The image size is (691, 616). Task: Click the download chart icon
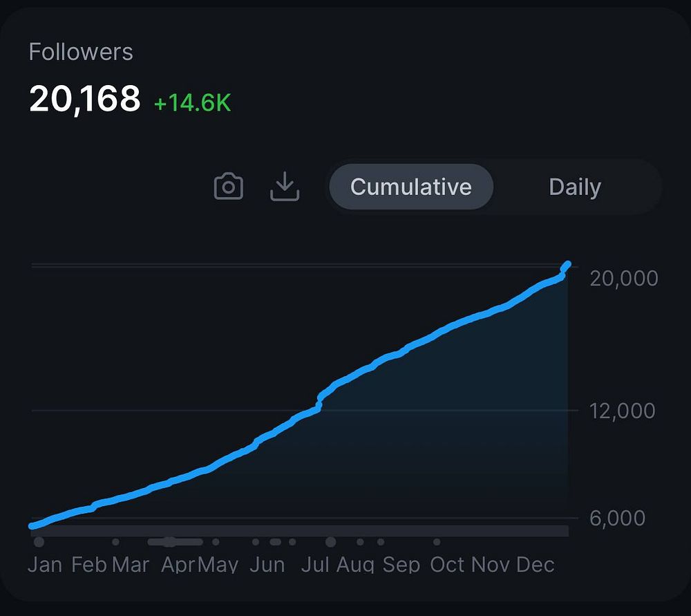tap(285, 187)
